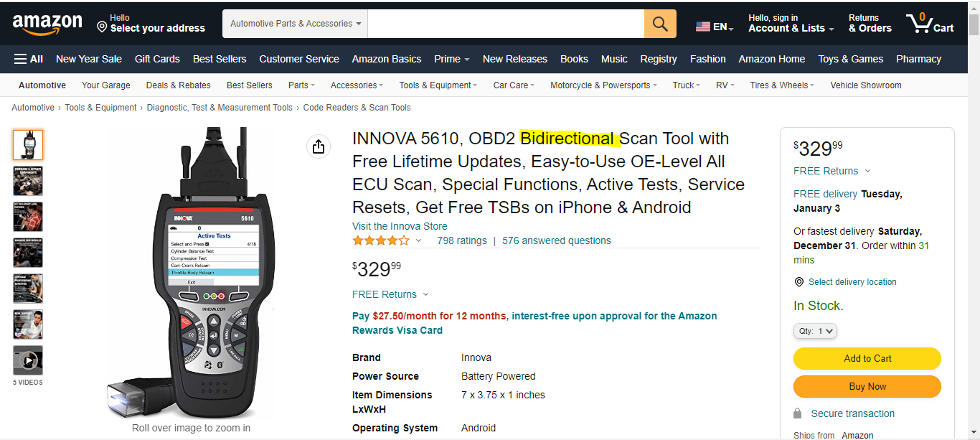Open the Qty quantity dropdown
The image size is (980, 440).
815,331
